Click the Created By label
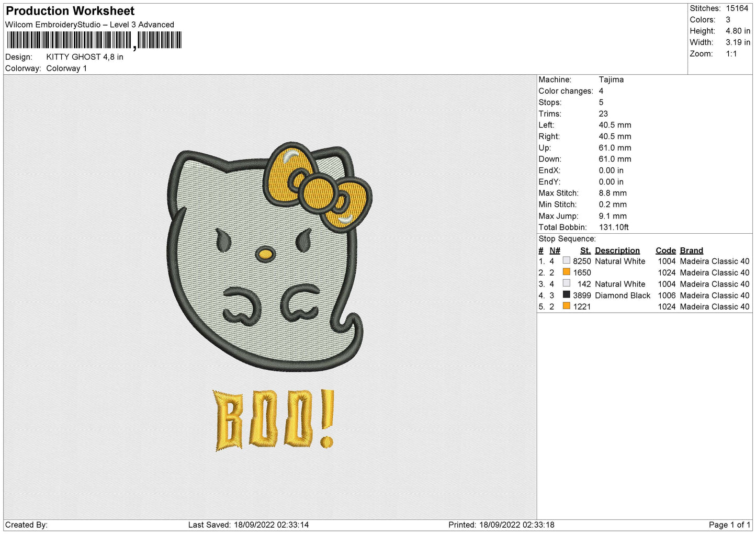 point(26,525)
